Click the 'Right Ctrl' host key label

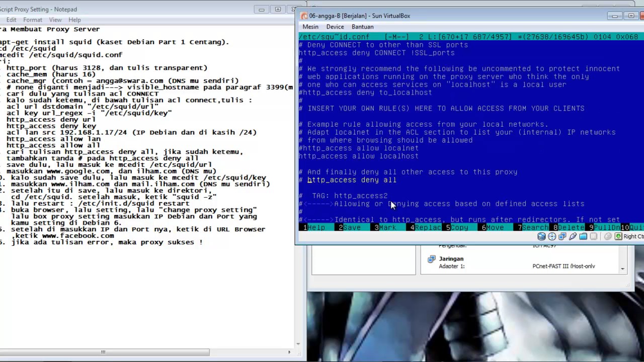click(x=633, y=236)
